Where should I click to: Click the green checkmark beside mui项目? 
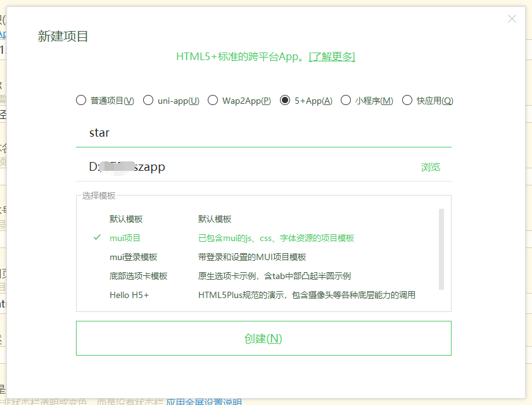coord(97,238)
